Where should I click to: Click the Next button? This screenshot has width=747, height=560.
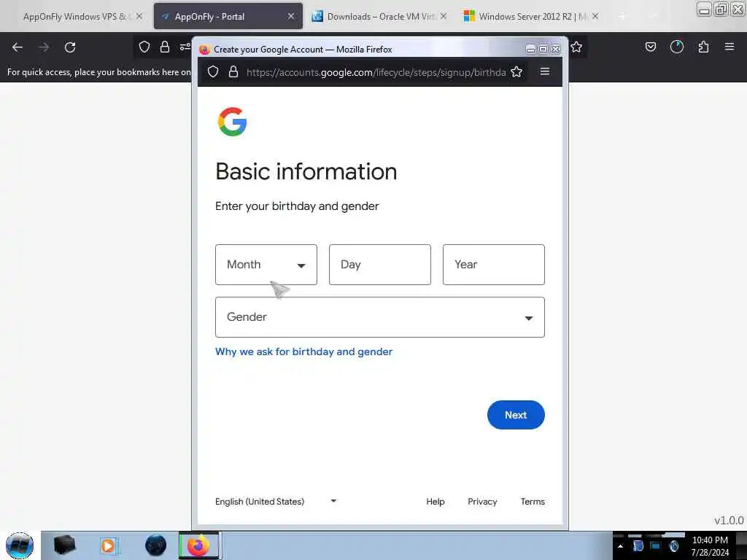[516, 415]
